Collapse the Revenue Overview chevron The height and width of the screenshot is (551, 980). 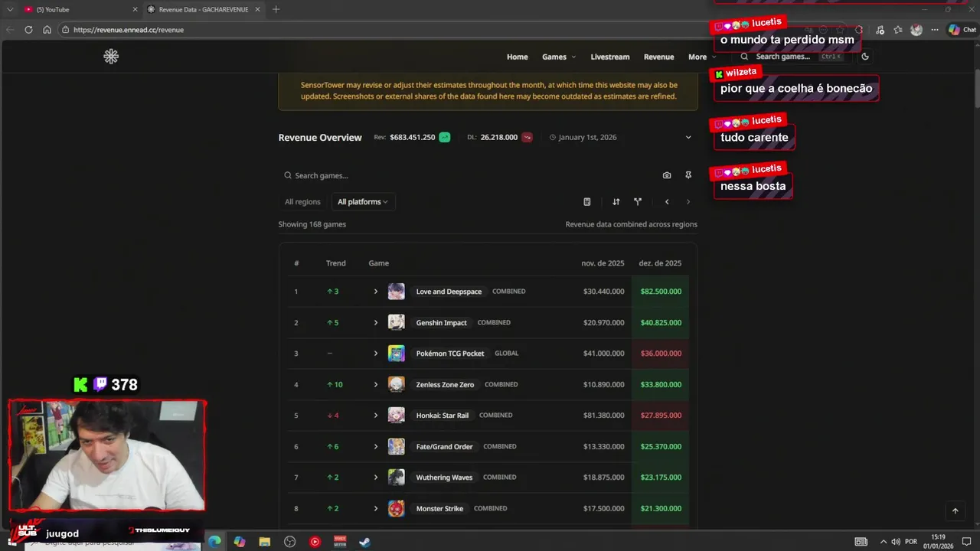tap(688, 138)
